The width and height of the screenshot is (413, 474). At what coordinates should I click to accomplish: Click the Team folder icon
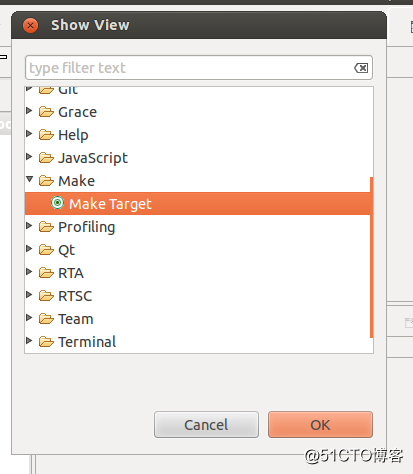tap(46, 319)
